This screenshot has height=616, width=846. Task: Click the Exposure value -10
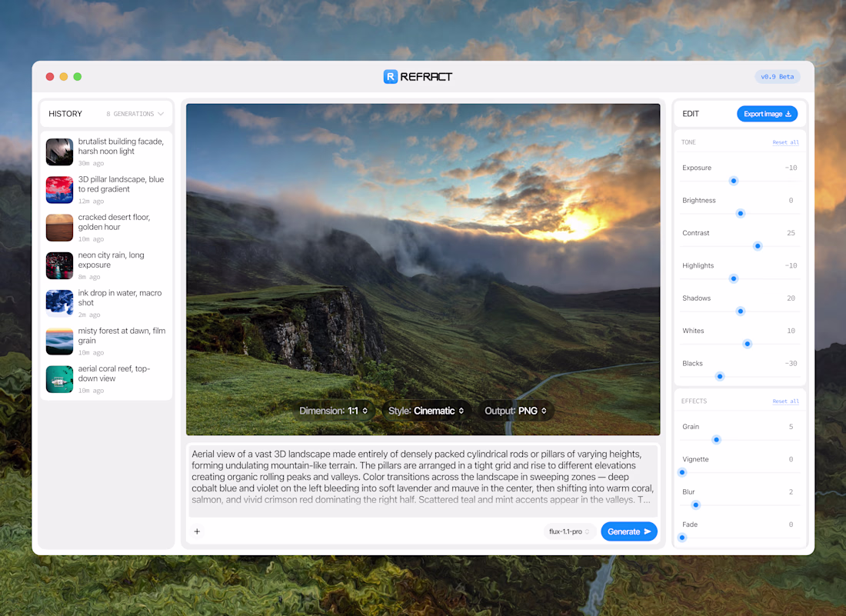pyautogui.click(x=791, y=168)
